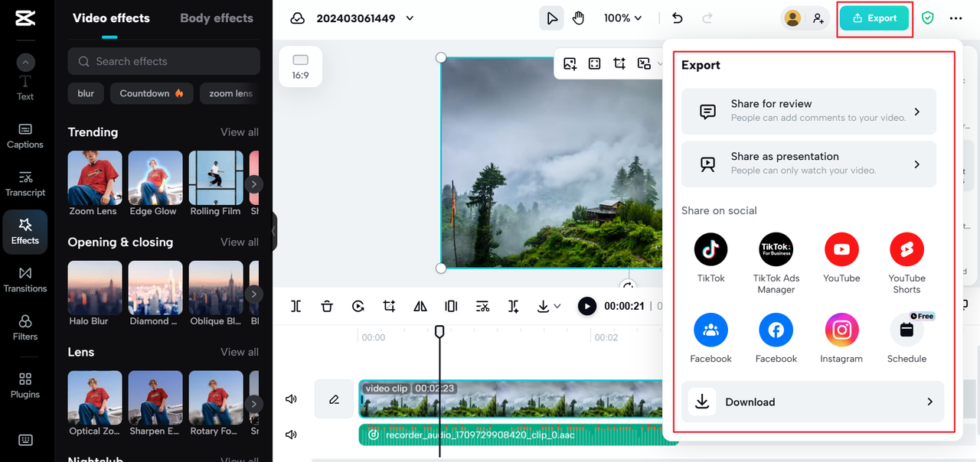Apply the Rolling Film effect thumbnail
980x462 pixels.
pos(216,178)
